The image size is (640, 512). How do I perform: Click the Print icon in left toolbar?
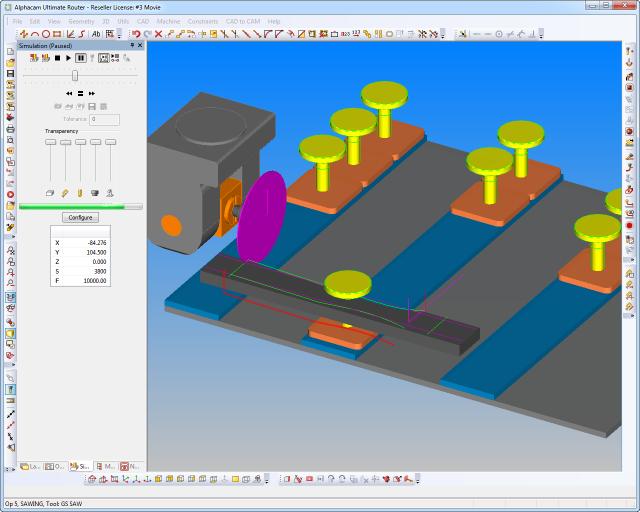(x=10, y=129)
